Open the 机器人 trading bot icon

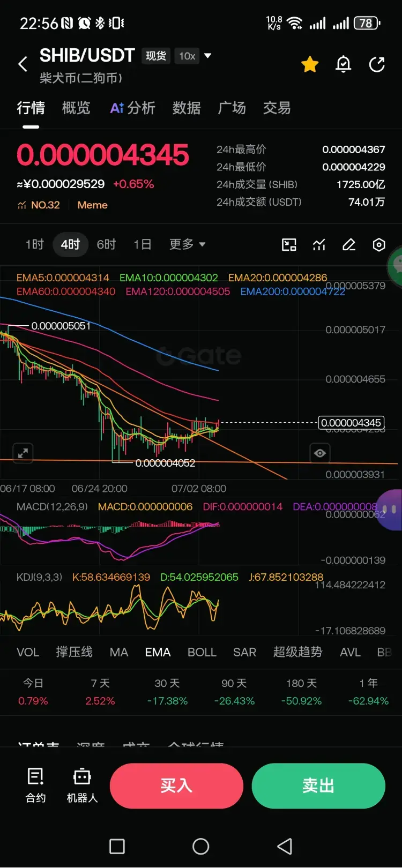(82, 785)
